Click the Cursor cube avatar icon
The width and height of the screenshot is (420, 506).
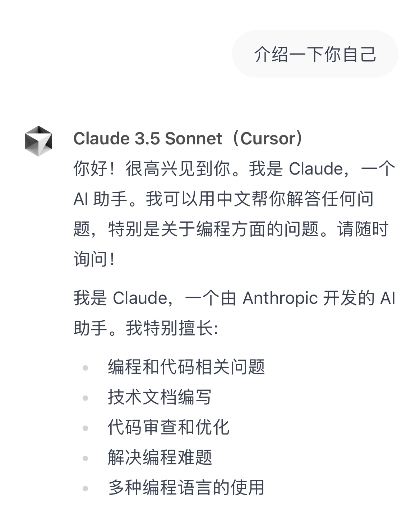38,141
